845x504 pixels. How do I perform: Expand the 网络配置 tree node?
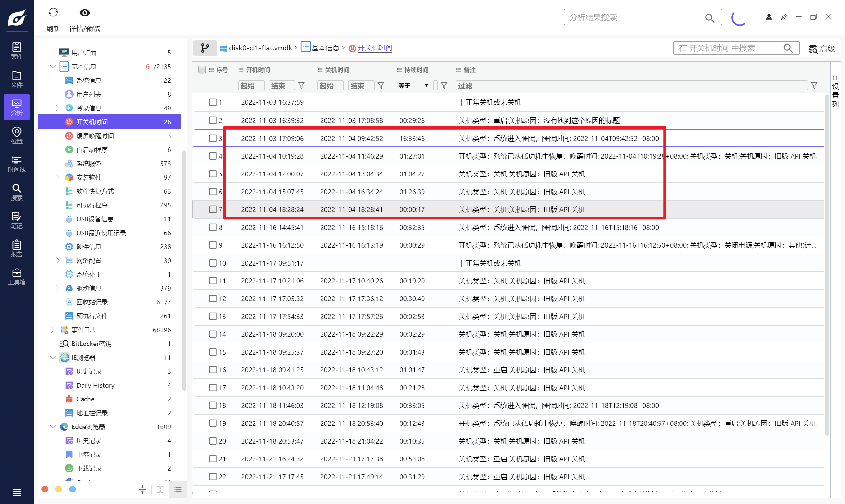pyautogui.click(x=58, y=261)
